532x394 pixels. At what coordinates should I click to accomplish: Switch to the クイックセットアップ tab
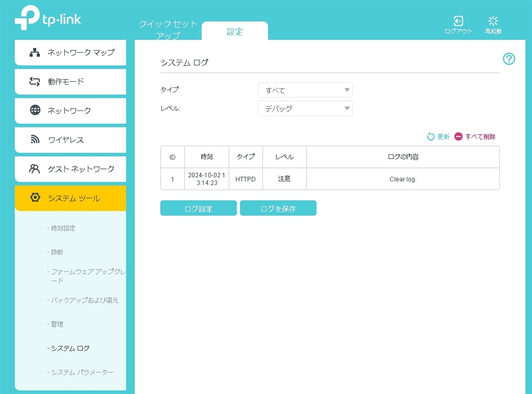(x=168, y=29)
